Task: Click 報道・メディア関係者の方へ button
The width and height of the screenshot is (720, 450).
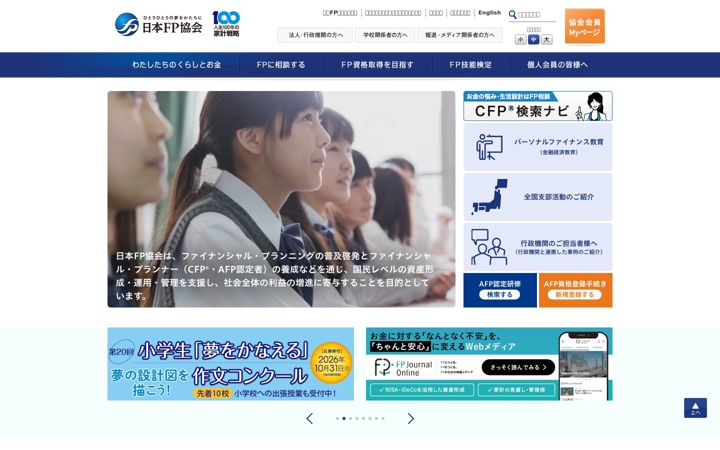Action: (x=460, y=35)
